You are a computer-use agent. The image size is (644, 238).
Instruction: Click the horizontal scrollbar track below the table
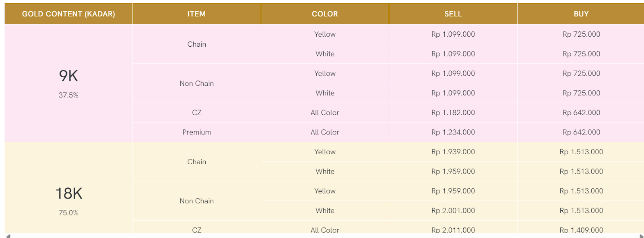point(322,236)
